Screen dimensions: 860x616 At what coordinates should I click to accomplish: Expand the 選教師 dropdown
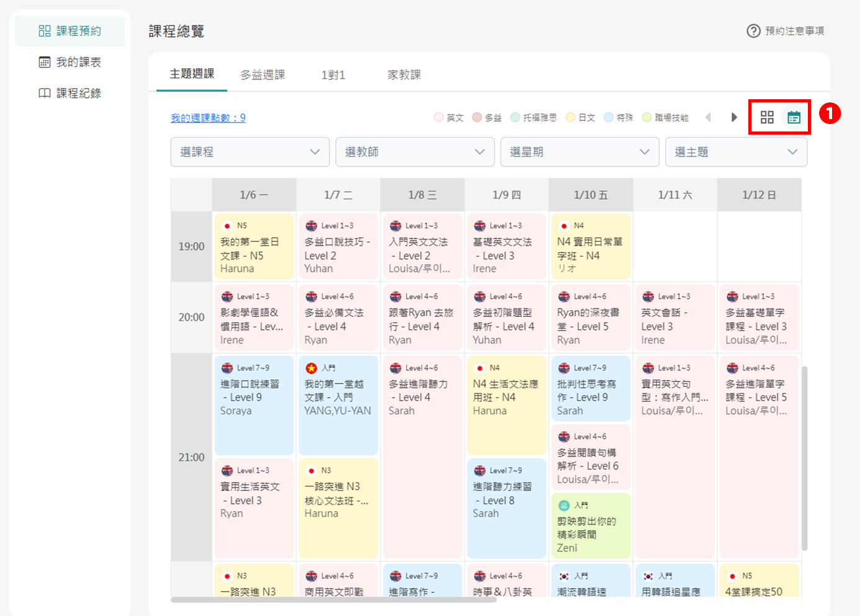point(414,152)
